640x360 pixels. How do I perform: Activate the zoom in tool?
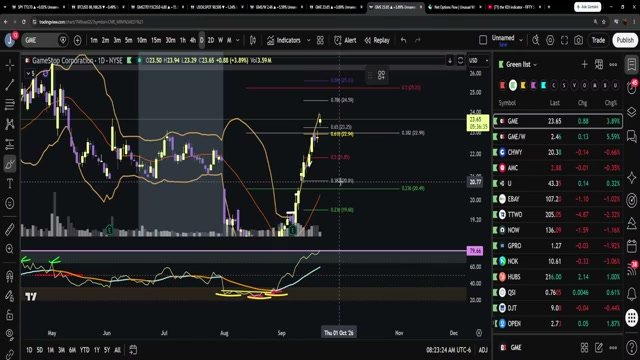pos(10,249)
